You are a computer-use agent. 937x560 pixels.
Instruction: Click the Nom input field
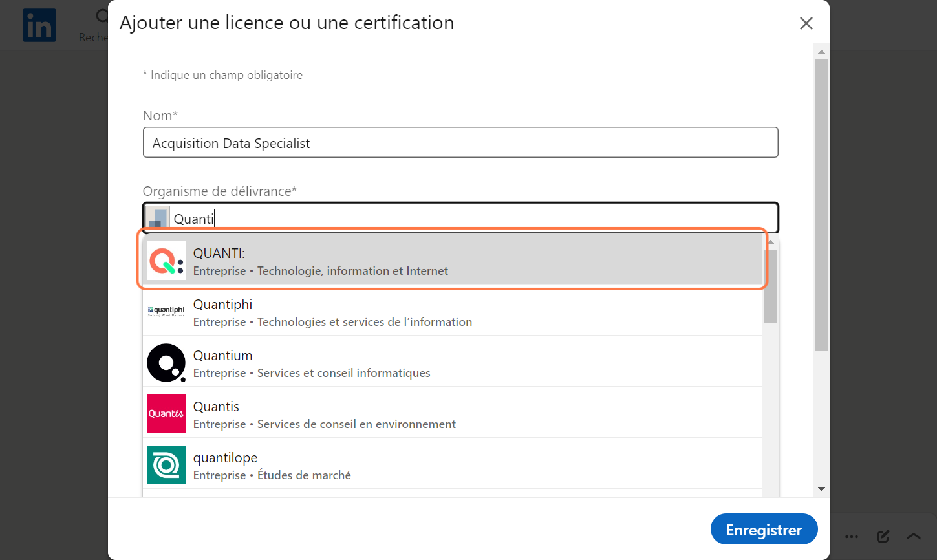pyautogui.click(x=460, y=142)
